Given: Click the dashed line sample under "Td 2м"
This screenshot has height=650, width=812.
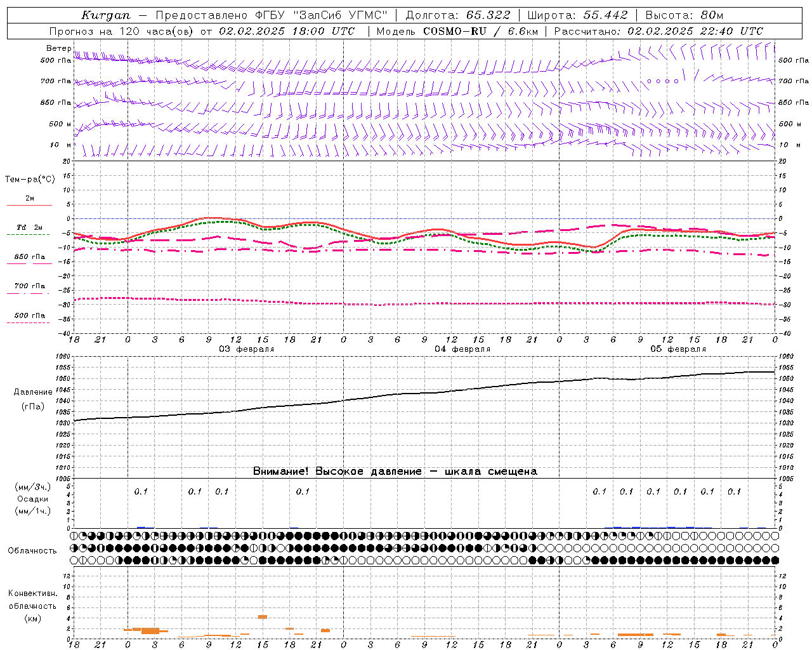Looking at the screenshot, I should click(29, 235).
